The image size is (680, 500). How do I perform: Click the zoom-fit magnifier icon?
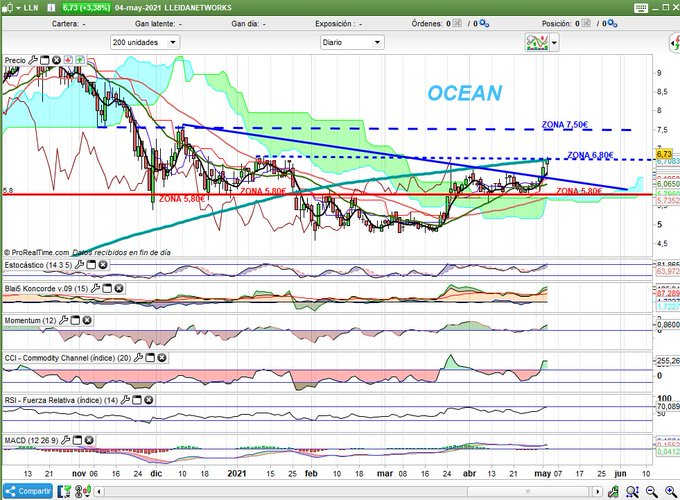click(632, 492)
